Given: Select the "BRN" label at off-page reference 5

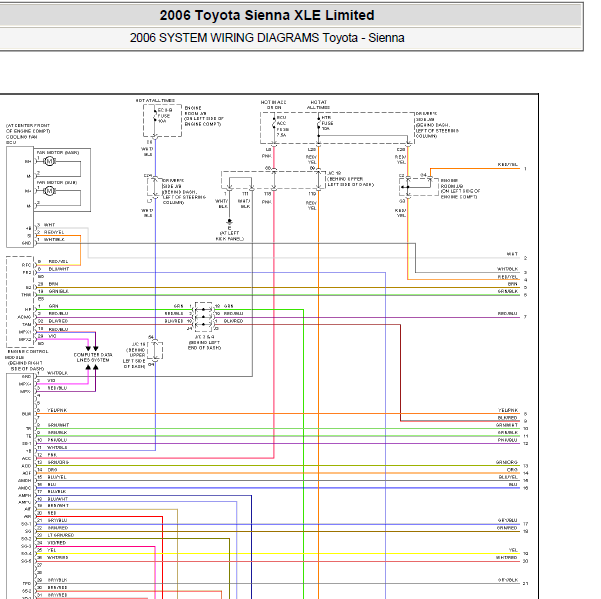Looking at the screenshot, I should tap(513, 284).
